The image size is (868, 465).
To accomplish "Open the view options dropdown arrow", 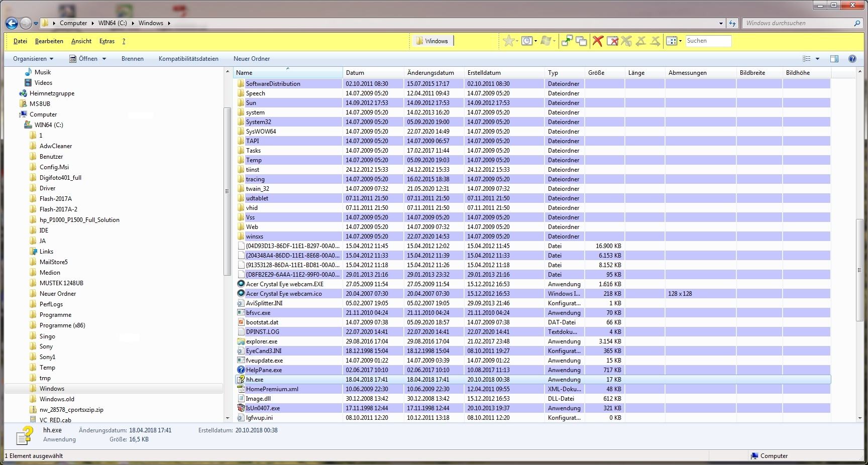I will [817, 59].
